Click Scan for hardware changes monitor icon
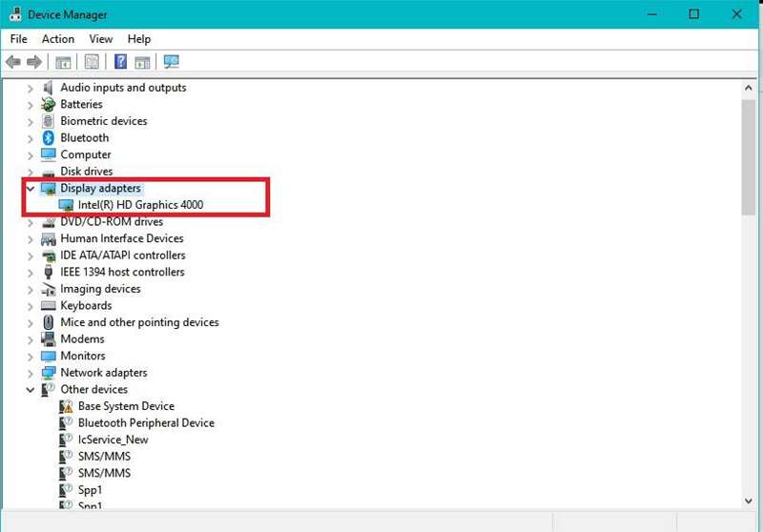This screenshot has height=532, width=763. [172, 62]
